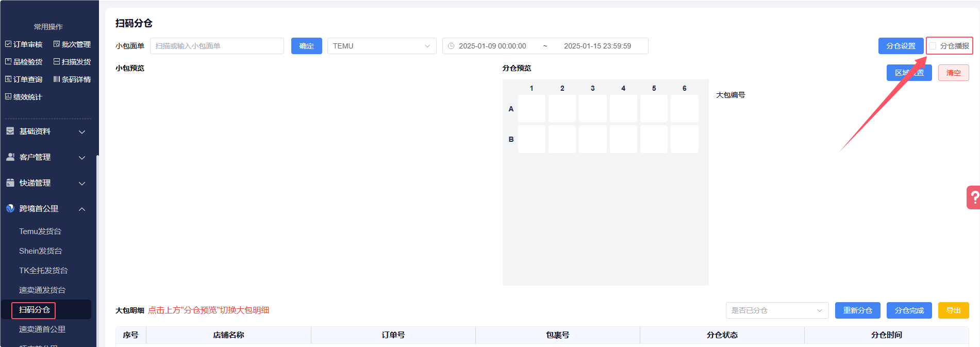Open 速卖通首公里 menu item

[42, 329]
